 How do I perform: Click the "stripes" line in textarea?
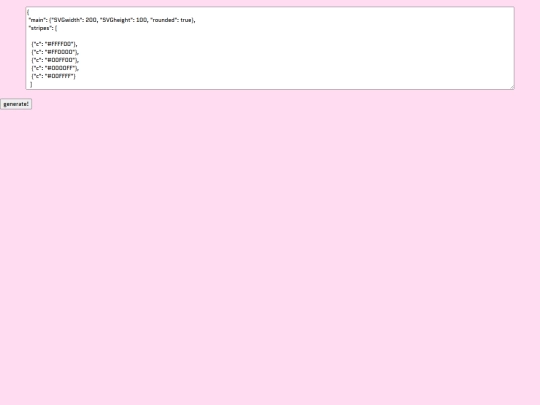point(43,28)
